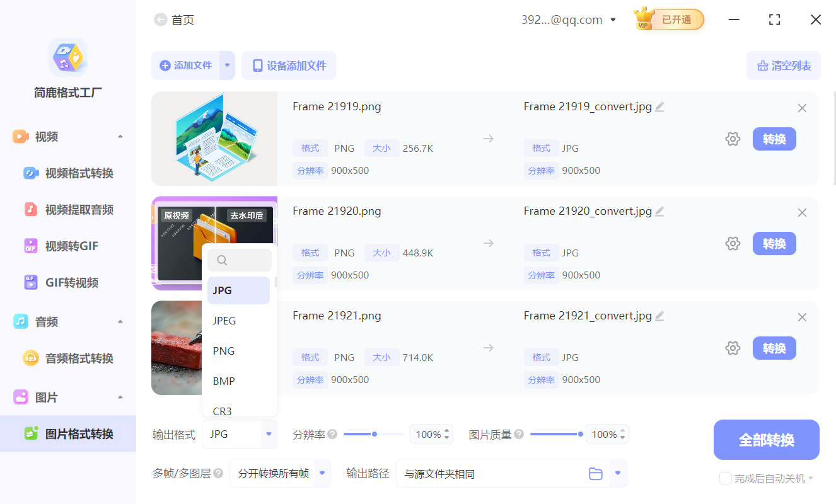This screenshot has width=836, height=504.
Task: Adjust the 图片质量 slider handle
Action: [581, 433]
